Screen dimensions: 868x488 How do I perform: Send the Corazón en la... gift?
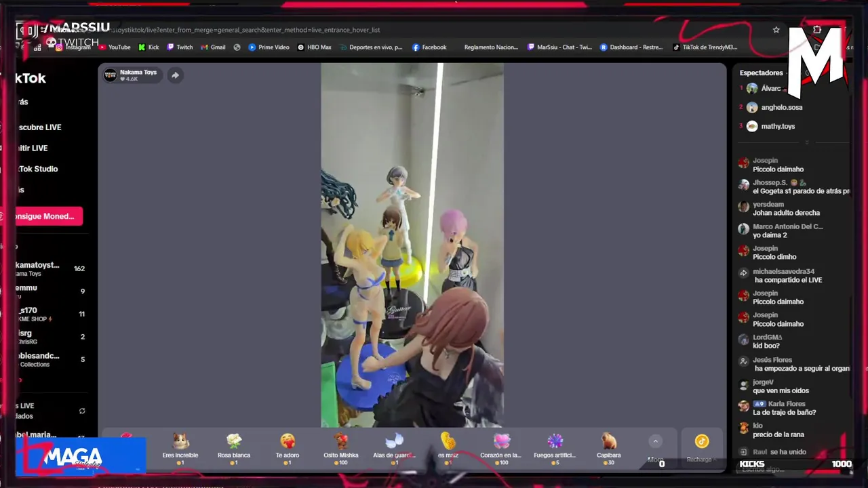click(x=501, y=449)
